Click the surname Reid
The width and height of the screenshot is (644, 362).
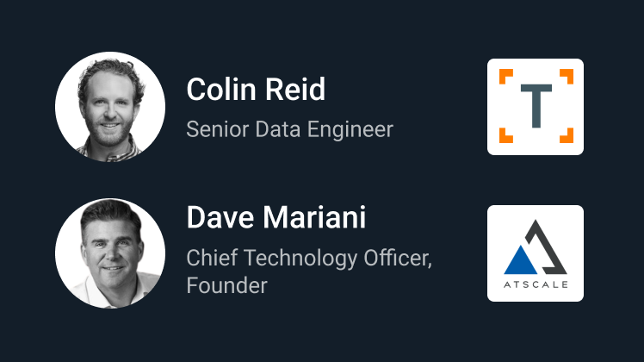(295, 89)
